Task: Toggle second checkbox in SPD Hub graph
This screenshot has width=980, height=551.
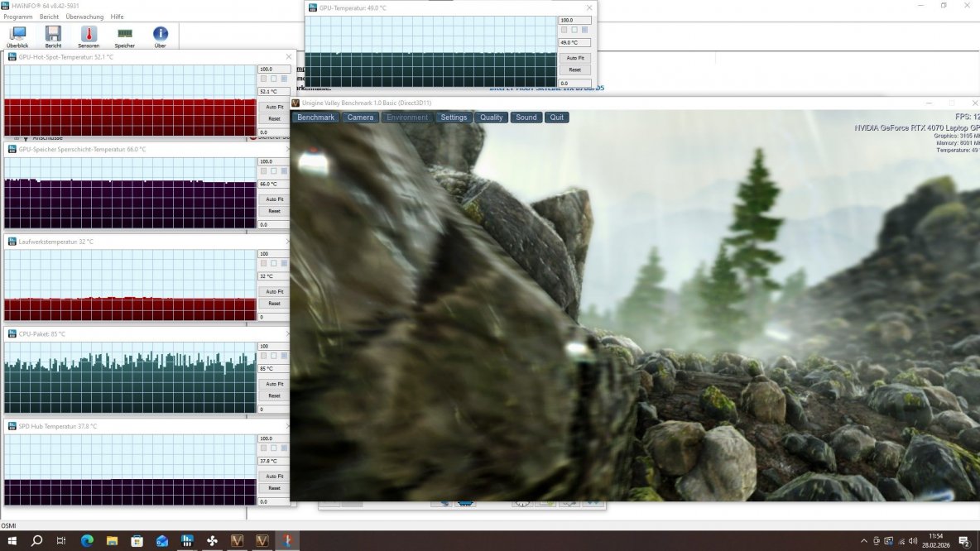Action: (x=274, y=448)
